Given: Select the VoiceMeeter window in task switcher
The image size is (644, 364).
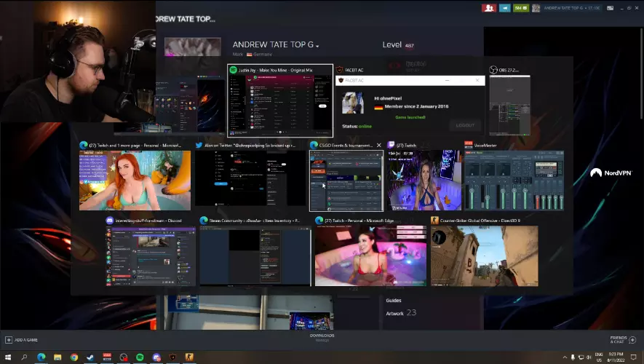Looking at the screenshot, I should [514, 180].
